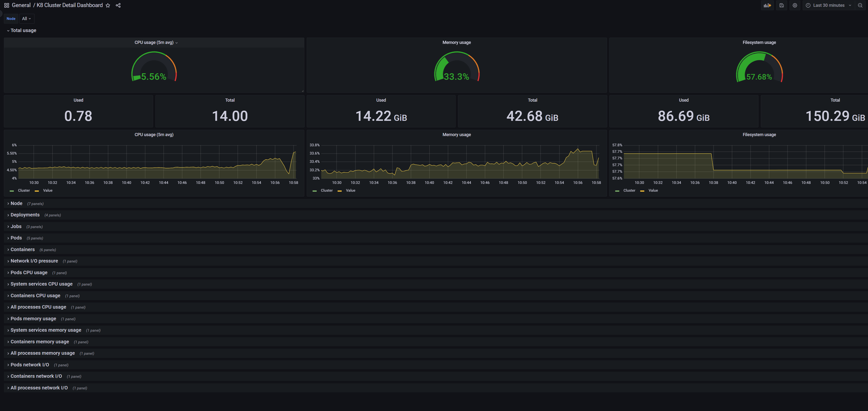Toggle Value series in Memory usage legend
The height and width of the screenshot is (411, 868).
point(350,190)
